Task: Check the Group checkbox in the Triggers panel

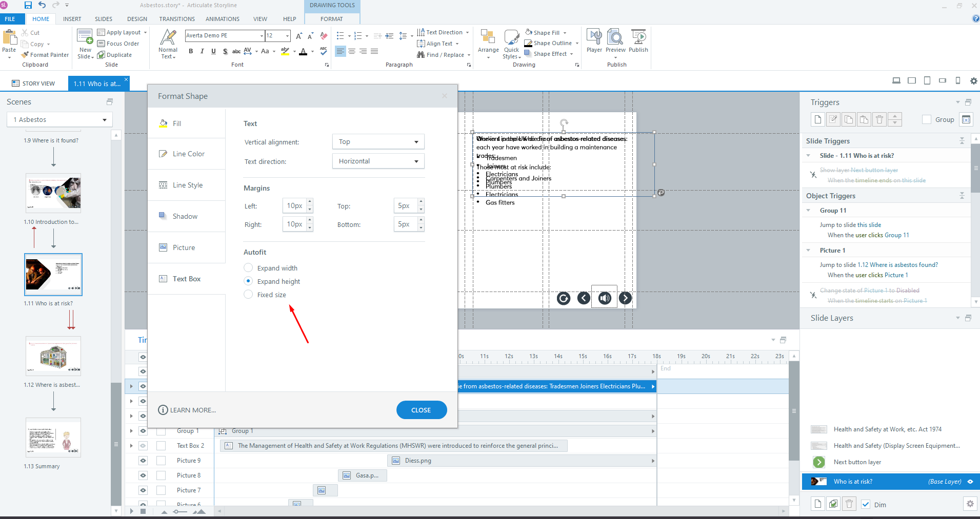Action: tap(927, 119)
